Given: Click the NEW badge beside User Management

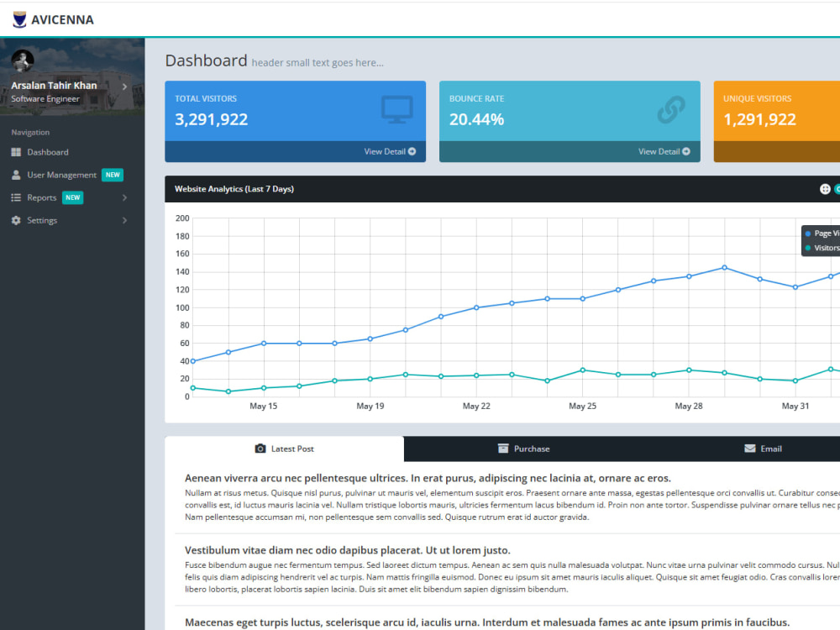Looking at the screenshot, I should [113, 175].
